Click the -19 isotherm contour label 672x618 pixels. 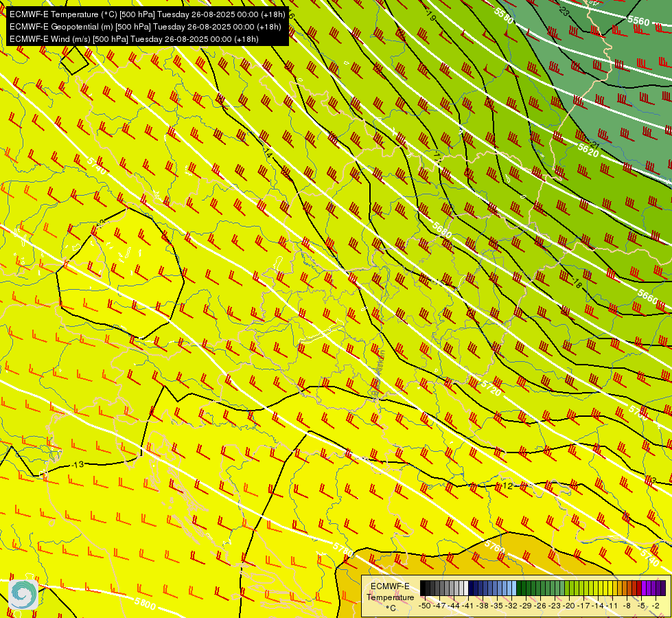coord(430,16)
